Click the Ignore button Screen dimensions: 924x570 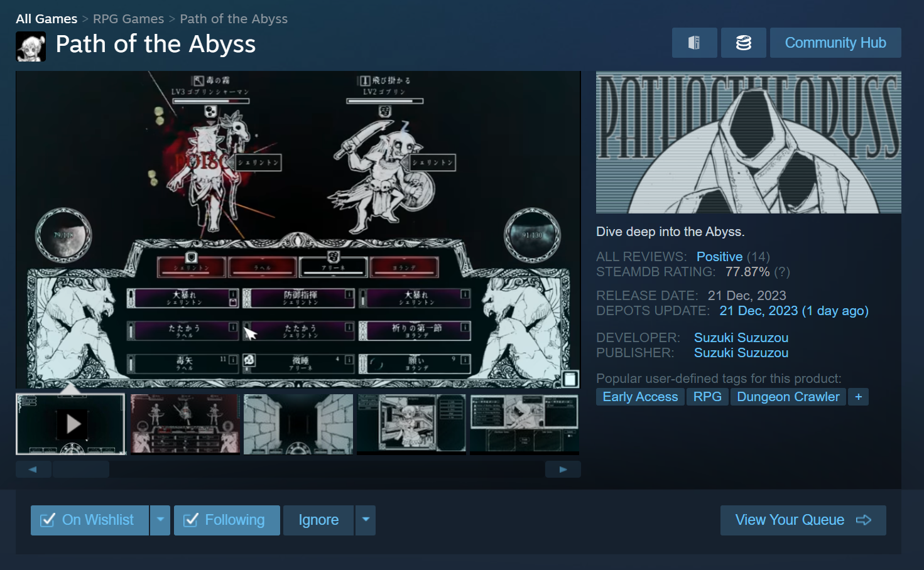tap(318, 520)
